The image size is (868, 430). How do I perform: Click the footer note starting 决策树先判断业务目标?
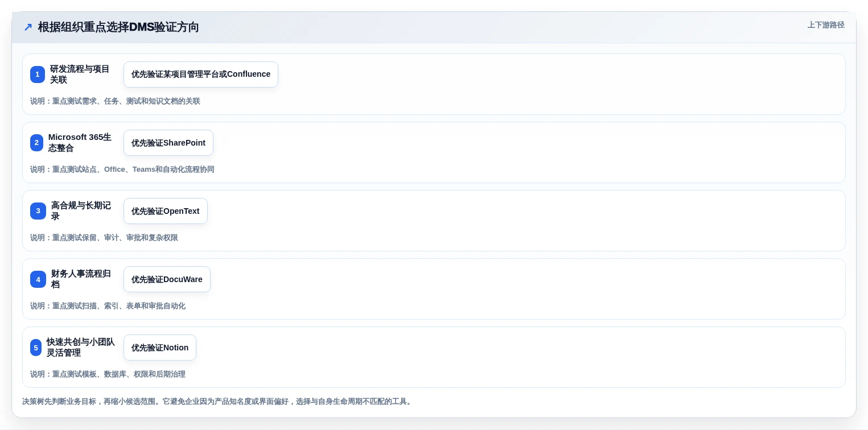point(217,402)
